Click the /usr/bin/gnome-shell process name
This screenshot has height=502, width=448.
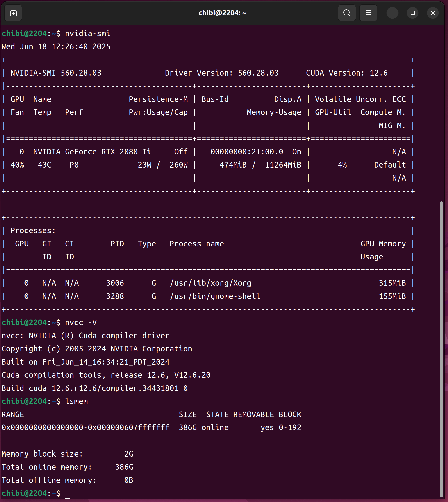pos(215,296)
